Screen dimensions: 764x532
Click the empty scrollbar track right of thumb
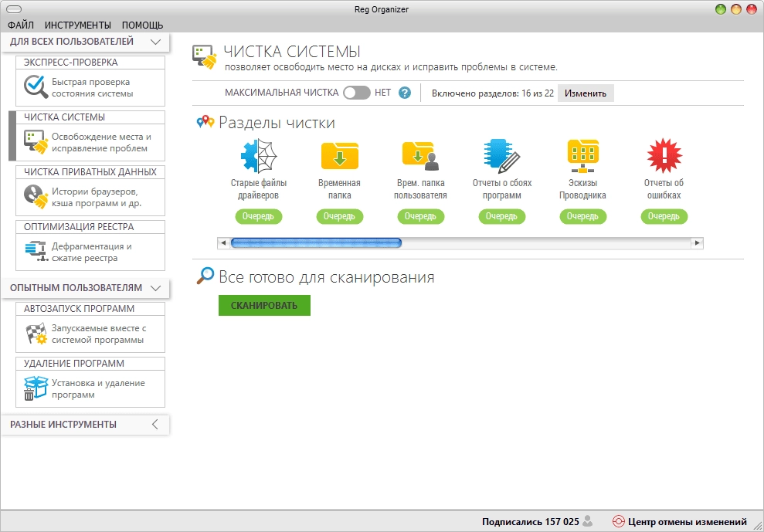546,242
